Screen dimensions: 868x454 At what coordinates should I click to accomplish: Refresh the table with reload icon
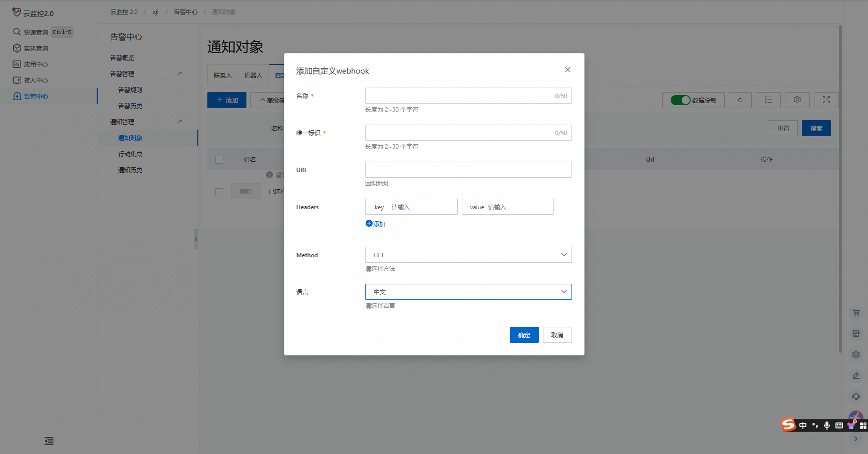pyautogui.click(x=740, y=100)
